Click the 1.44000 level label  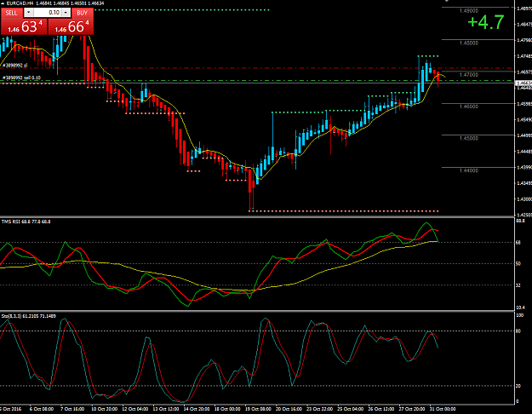[x=469, y=170]
